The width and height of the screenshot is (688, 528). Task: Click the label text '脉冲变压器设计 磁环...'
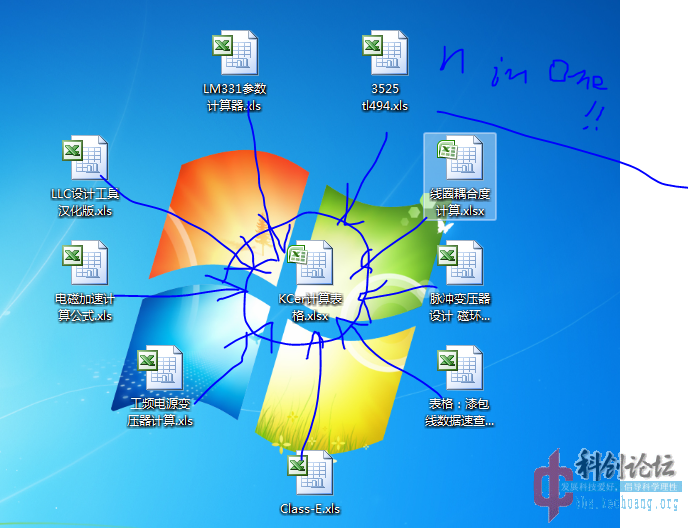point(460,307)
